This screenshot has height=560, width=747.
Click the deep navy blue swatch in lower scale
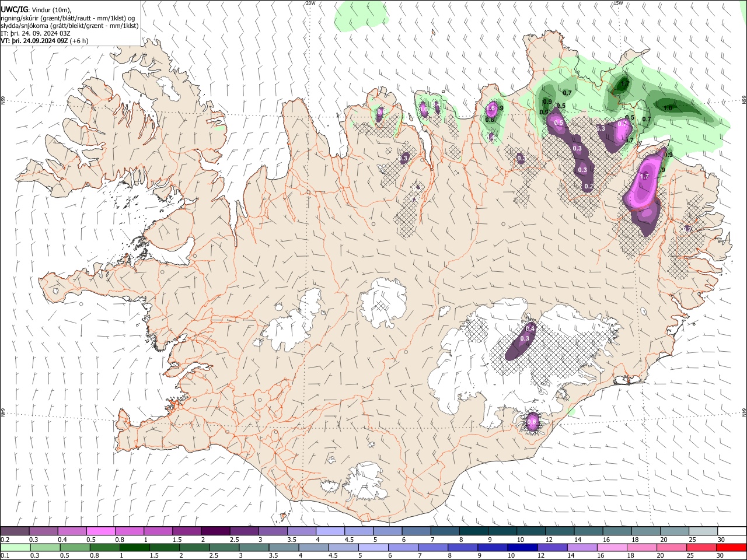pos(522,547)
